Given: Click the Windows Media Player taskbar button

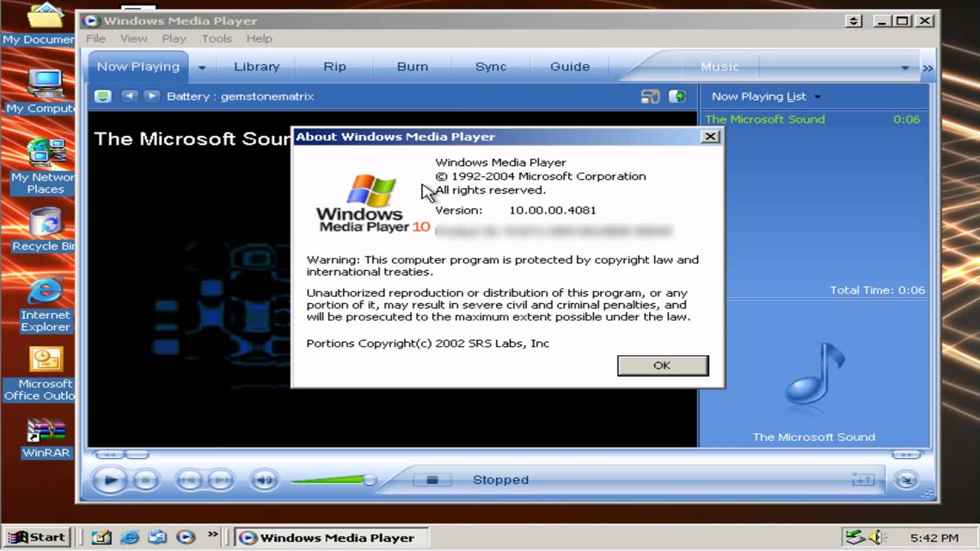Looking at the screenshot, I should (x=330, y=537).
